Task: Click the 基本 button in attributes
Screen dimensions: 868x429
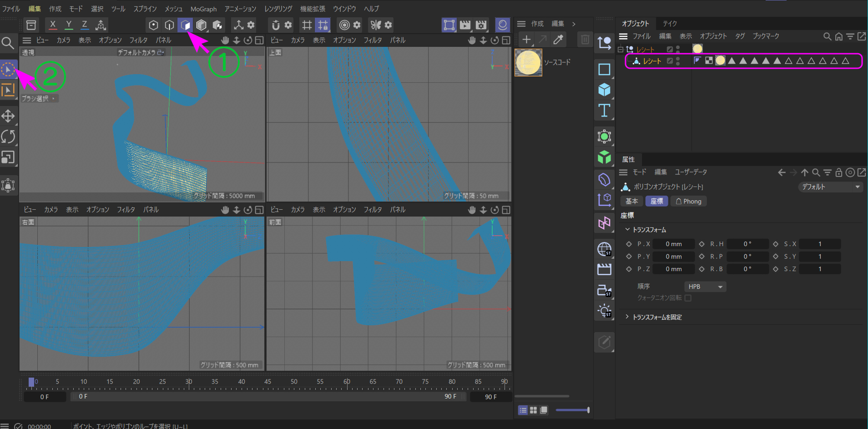Action: pyautogui.click(x=631, y=202)
